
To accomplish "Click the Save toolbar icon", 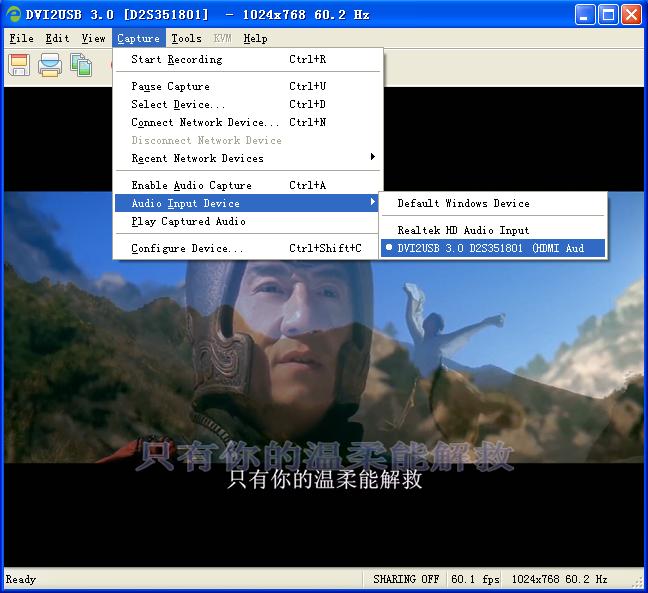I will (19, 65).
